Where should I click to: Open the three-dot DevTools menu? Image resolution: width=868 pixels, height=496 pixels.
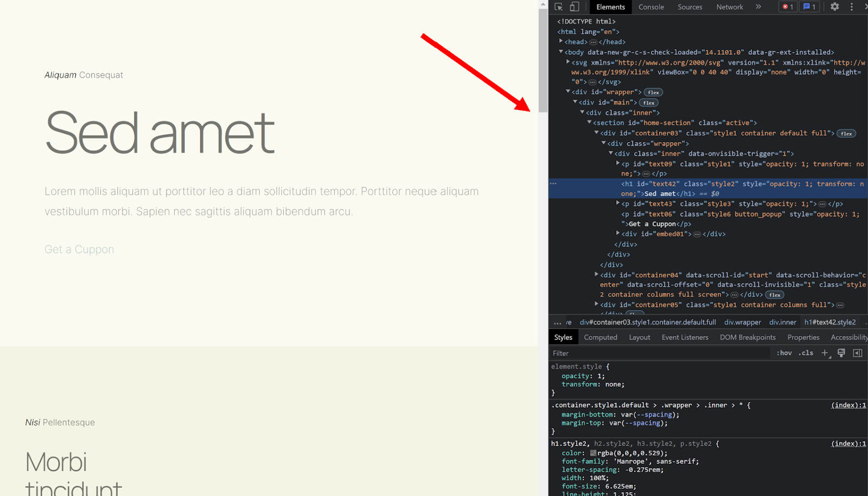click(852, 7)
